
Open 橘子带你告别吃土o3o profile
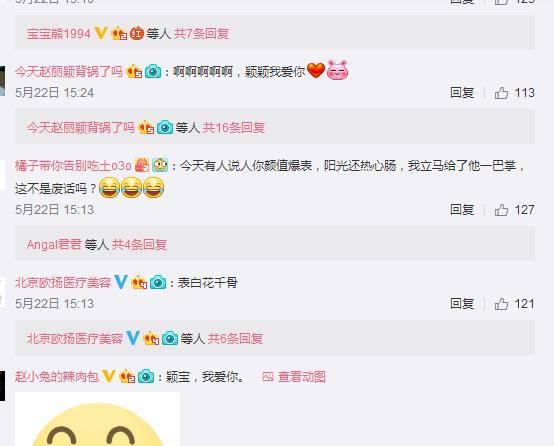tap(73, 165)
